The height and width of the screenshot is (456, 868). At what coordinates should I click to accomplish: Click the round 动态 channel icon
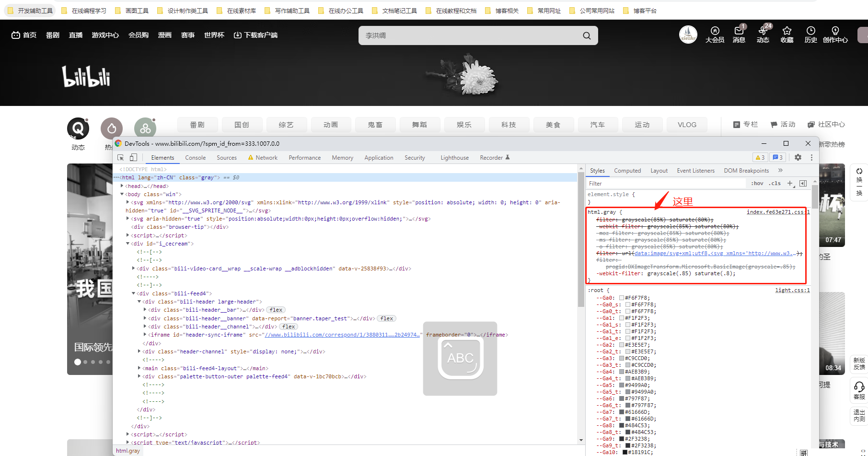click(x=78, y=129)
